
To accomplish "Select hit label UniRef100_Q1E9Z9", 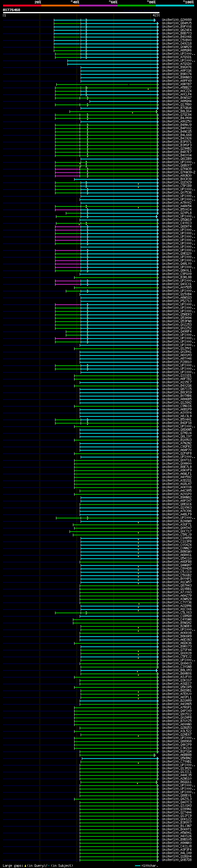I will [x=177, y=182].
